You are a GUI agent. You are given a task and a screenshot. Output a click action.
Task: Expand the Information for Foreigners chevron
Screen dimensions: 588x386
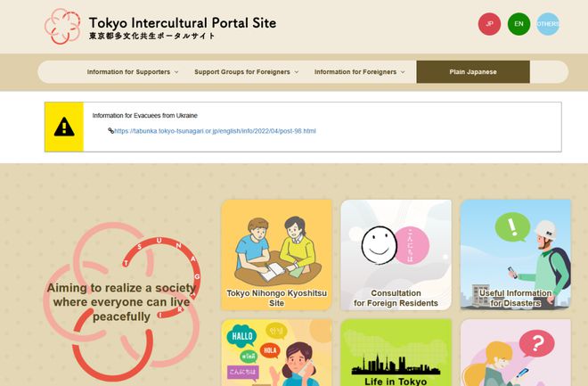[403, 72]
